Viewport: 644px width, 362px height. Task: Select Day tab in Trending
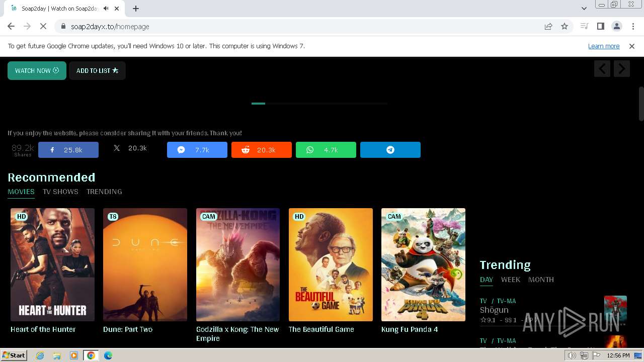point(487,280)
